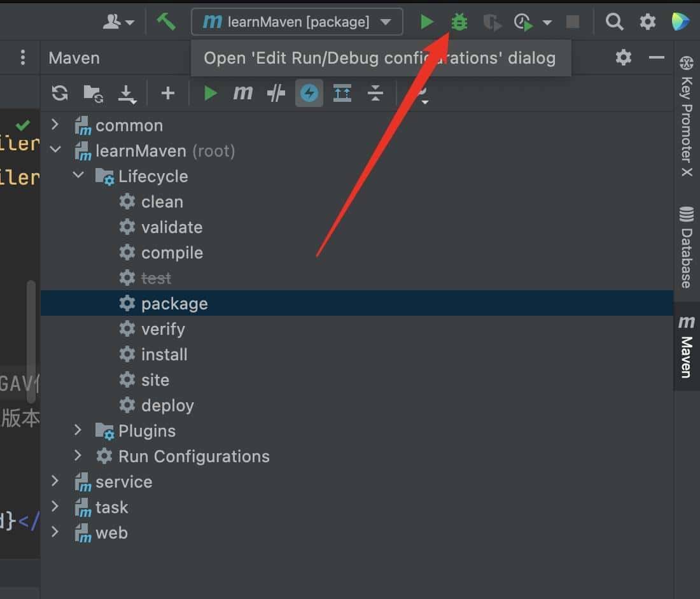Hide the Maven panel with minimize icon
The height and width of the screenshot is (599, 700).
pyautogui.click(x=657, y=58)
